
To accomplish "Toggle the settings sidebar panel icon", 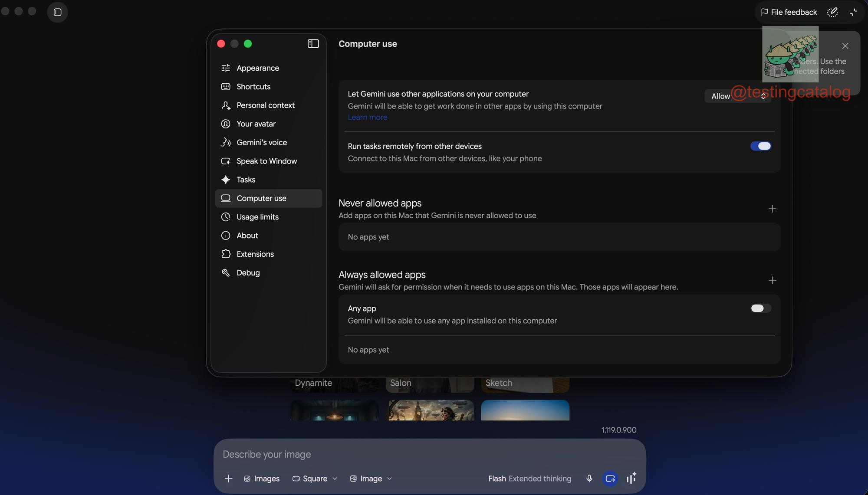I will [313, 44].
